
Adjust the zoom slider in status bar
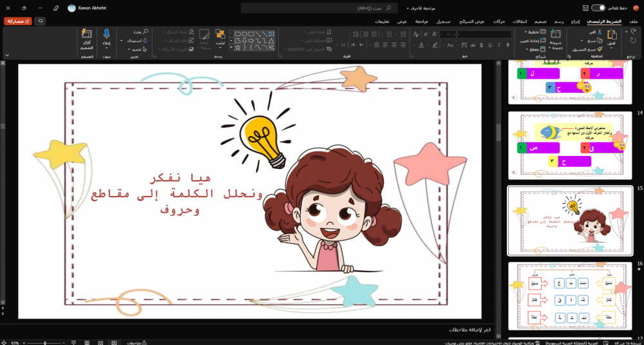click(x=44, y=342)
